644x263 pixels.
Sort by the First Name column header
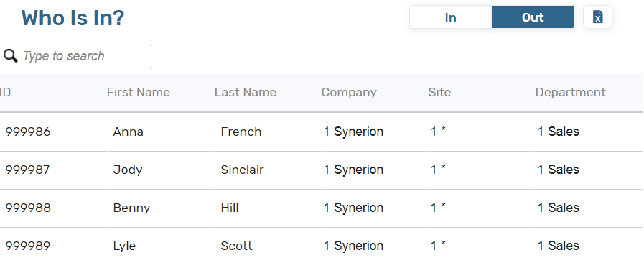pos(139,92)
